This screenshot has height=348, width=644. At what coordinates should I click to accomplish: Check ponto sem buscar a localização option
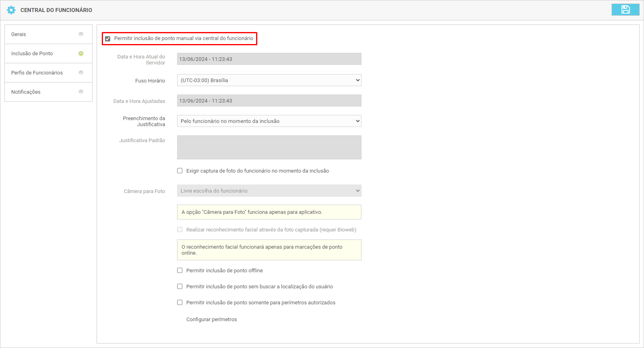[180, 286]
